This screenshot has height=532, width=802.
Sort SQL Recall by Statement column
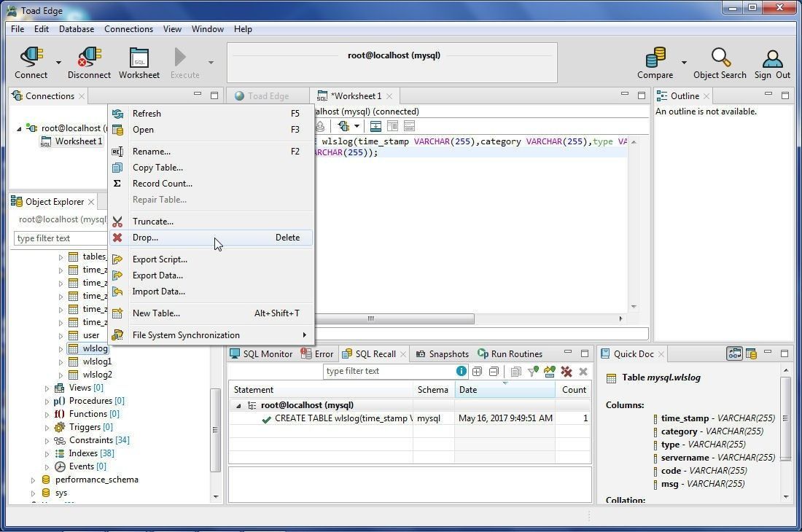[322, 390]
